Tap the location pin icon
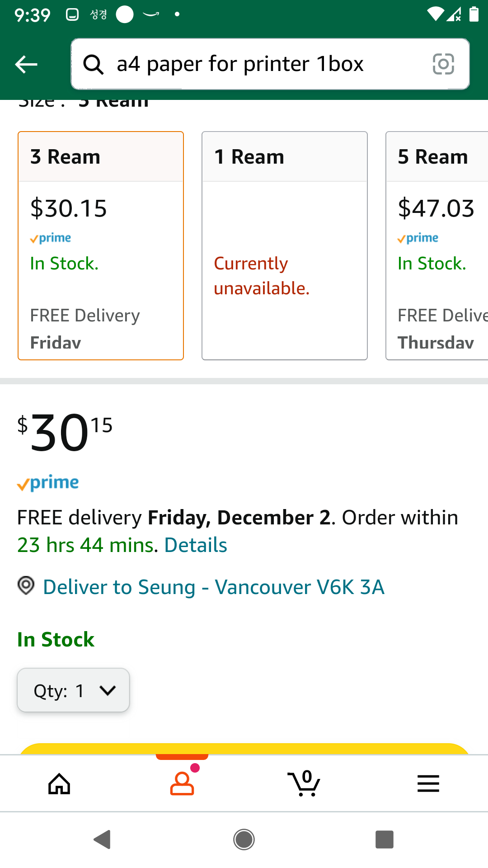Screen dimensions: 488x868 tap(26, 586)
